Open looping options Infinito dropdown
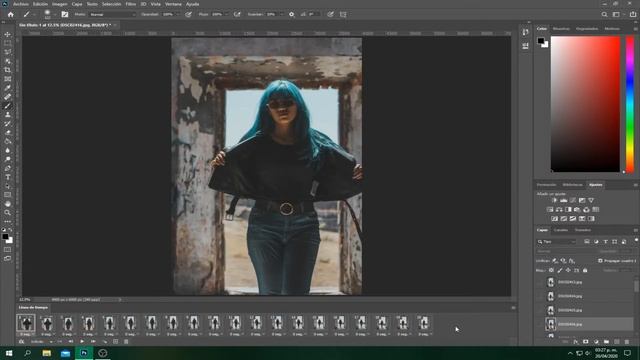 tap(42, 341)
